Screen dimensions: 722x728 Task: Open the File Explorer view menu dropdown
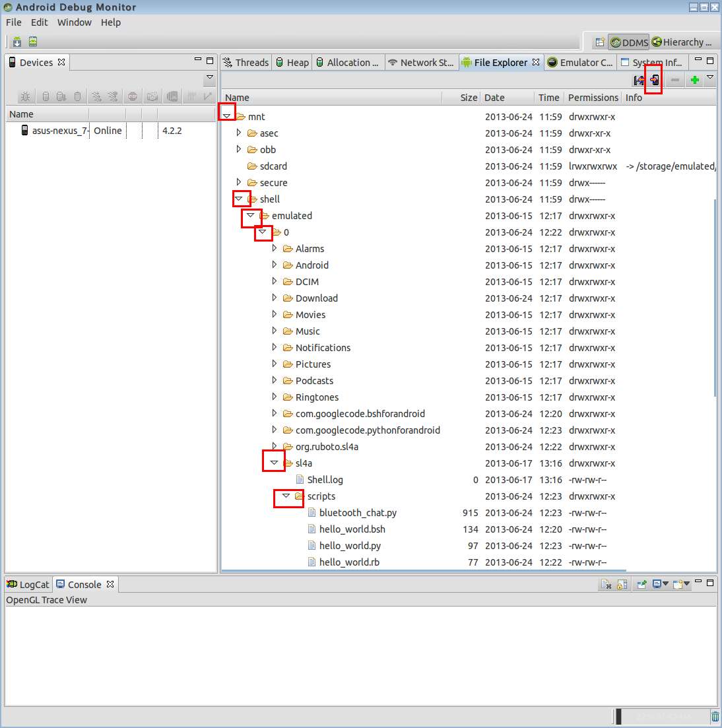pos(710,77)
